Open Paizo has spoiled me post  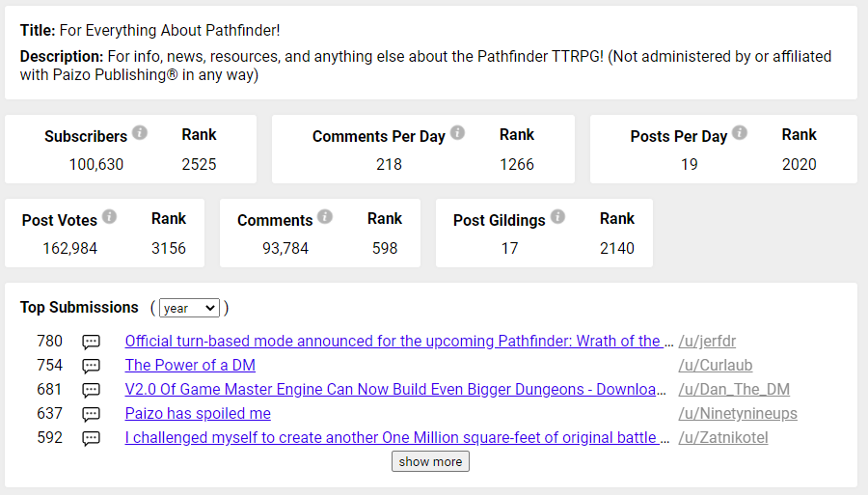[198, 414]
